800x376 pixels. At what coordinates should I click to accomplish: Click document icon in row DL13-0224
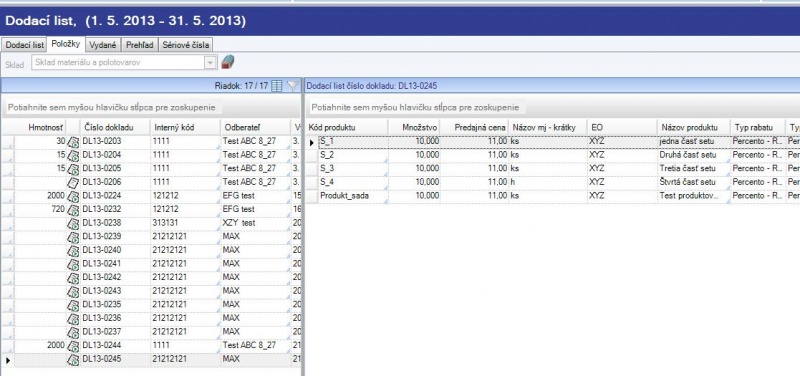pos(73,196)
